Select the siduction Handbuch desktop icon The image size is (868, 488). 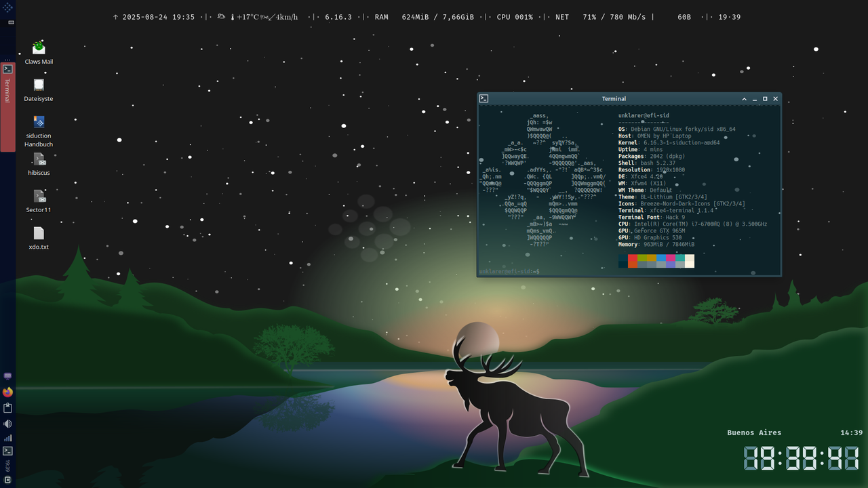tap(39, 131)
